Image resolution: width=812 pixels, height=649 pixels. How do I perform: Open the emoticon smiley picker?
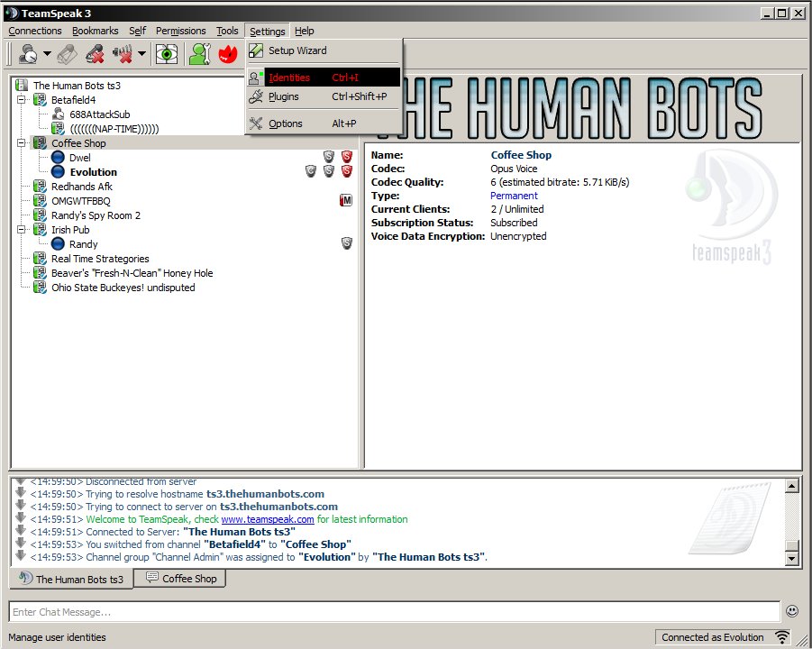(792, 611)
